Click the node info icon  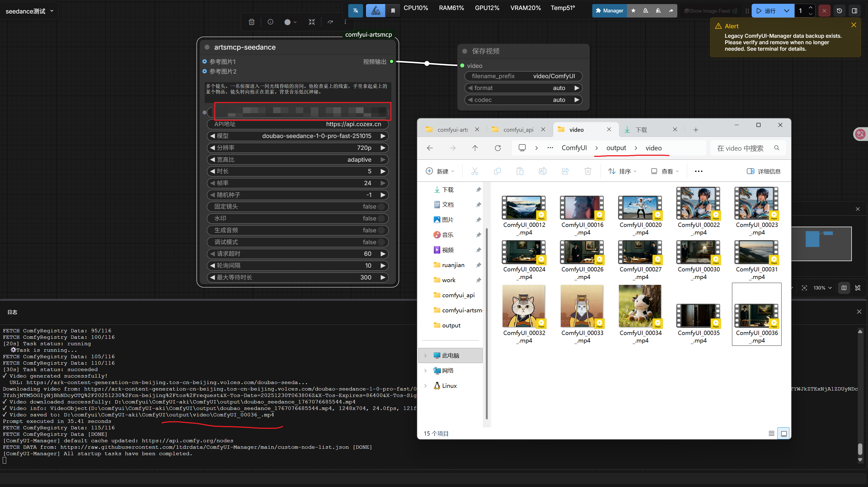point(270,22)
